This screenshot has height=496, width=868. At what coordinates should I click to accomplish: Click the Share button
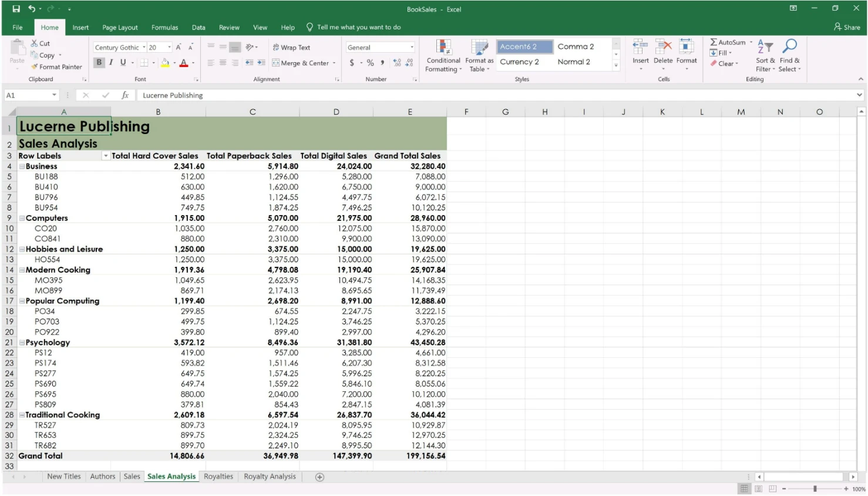click(847, 27)
